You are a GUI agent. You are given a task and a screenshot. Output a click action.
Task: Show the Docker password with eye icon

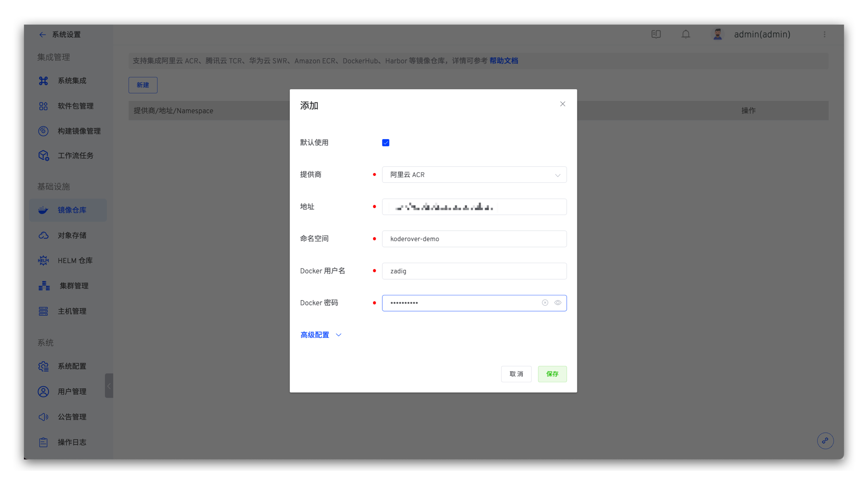558,302
